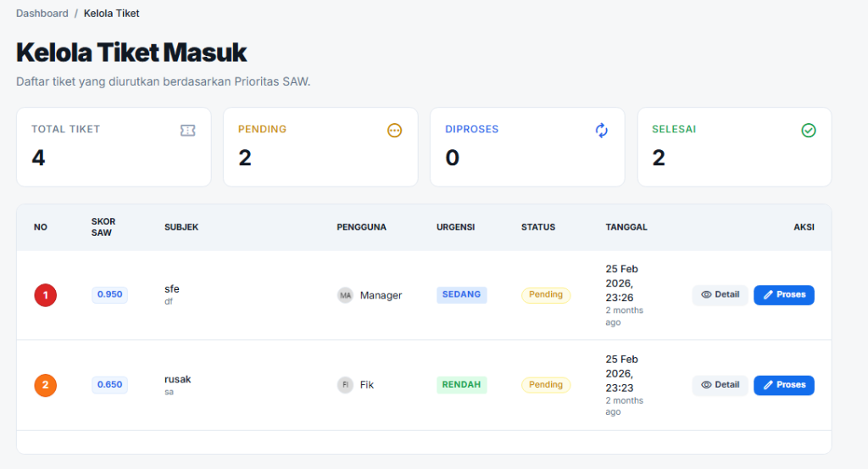Click the subtitle about Prioritas SAW
The height and width of the screenshot is (469, 868).
(164, 81)
